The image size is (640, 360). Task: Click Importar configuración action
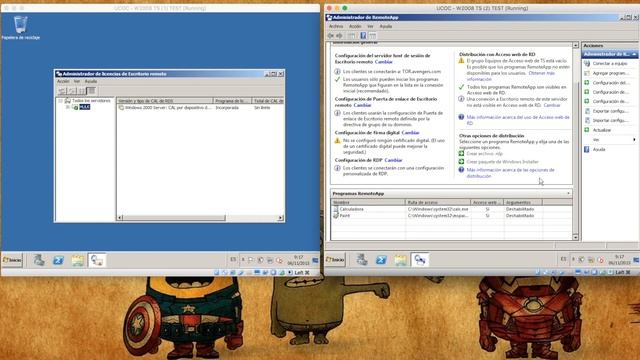610,120
